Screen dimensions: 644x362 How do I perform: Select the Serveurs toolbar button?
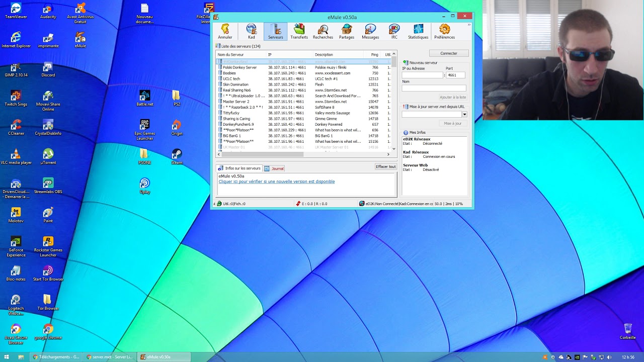276,31
